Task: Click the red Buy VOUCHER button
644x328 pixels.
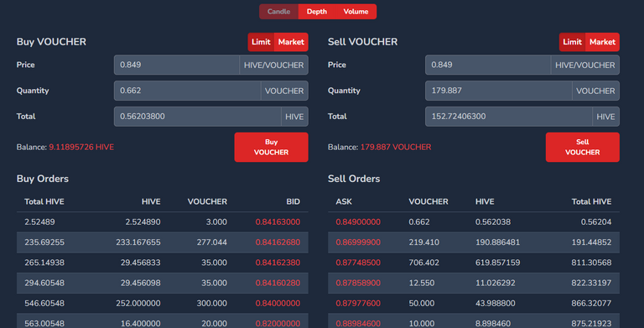Action: pyautogui.click(x=271, y=147)
